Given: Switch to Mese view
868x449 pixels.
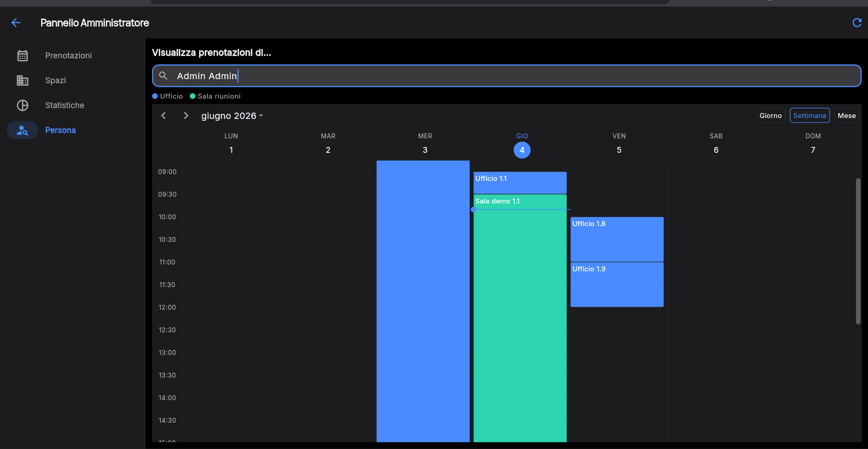Looking at the screenshot, I should (846, 116).
